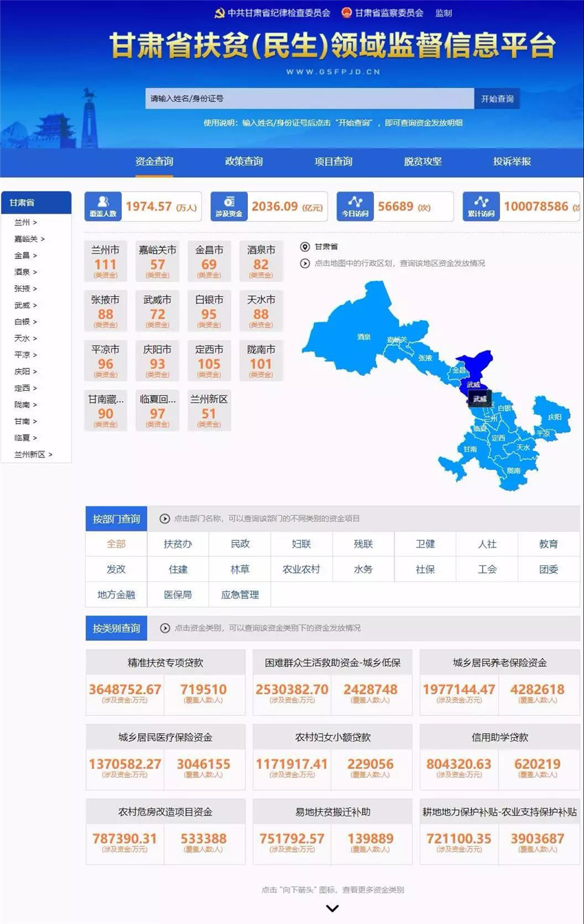Open the 政策查询 tab
The image size is (584, 924).
pyautogui.click(x=244, y=161)
